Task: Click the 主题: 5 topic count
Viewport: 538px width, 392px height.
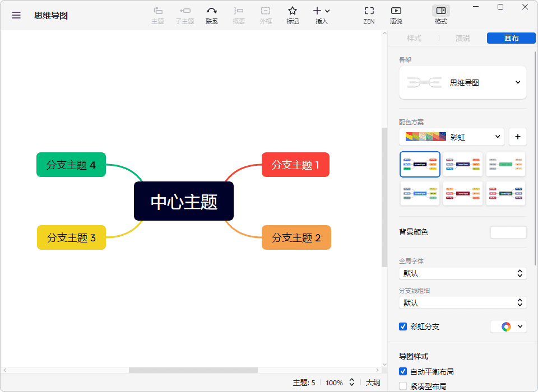Action: click(304, 382)
